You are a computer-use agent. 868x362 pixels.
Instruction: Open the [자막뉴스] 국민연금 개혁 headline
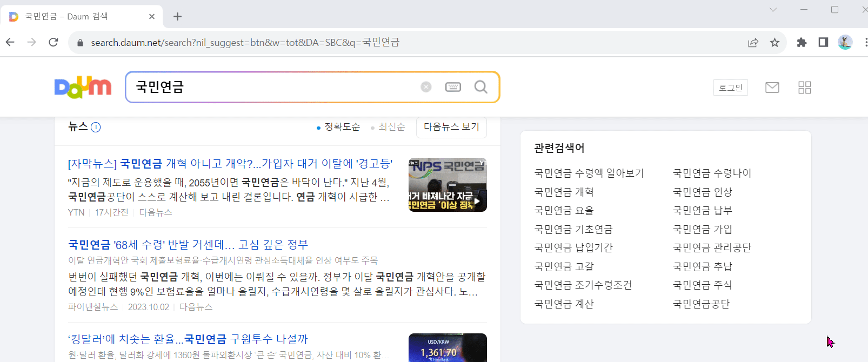230,164
